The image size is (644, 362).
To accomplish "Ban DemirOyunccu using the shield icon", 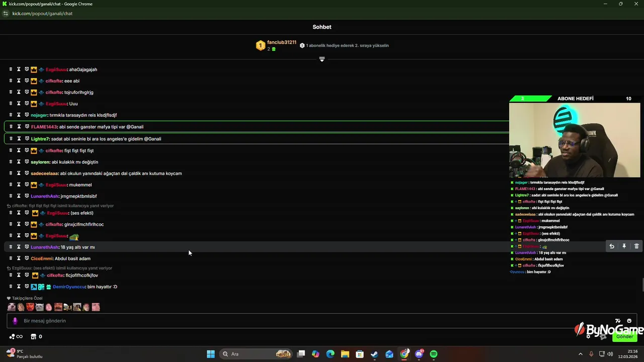I will 27,287.
